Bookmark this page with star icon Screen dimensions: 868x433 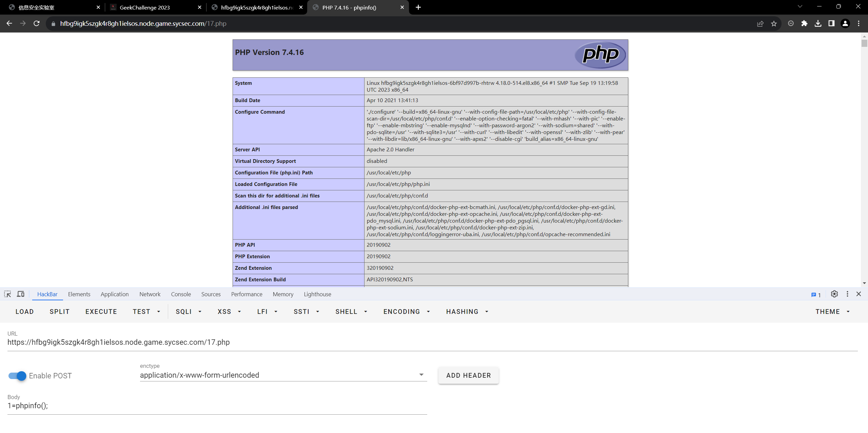point(774,23)
